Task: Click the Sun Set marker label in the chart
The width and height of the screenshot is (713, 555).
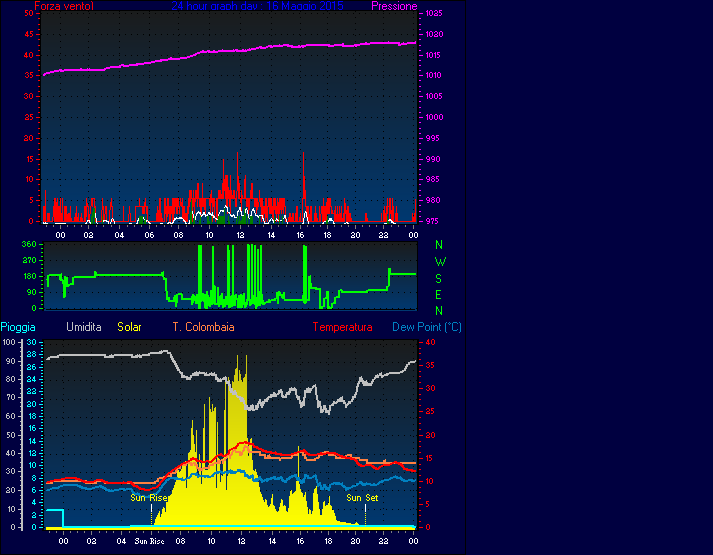Action: (x=362, y=497)
